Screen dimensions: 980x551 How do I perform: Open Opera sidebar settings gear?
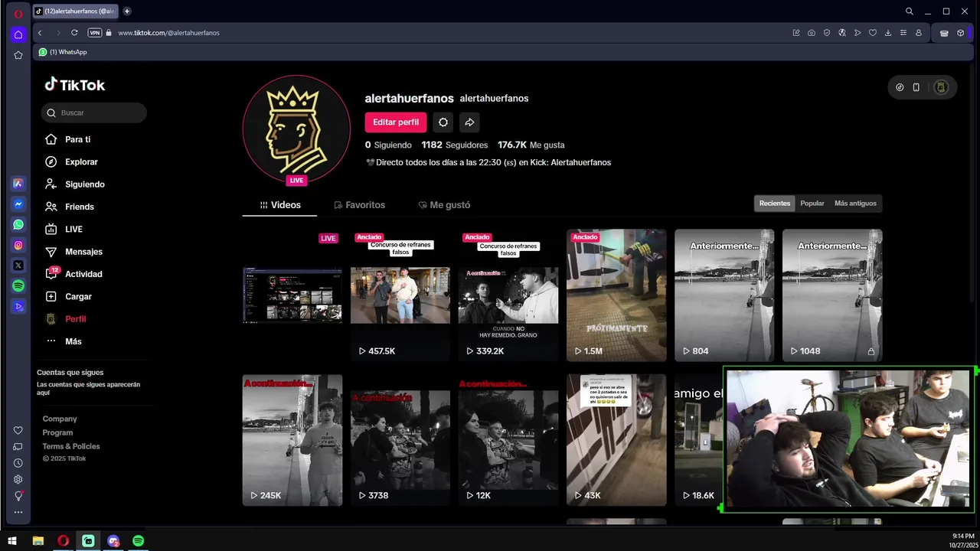coord(18,480)
